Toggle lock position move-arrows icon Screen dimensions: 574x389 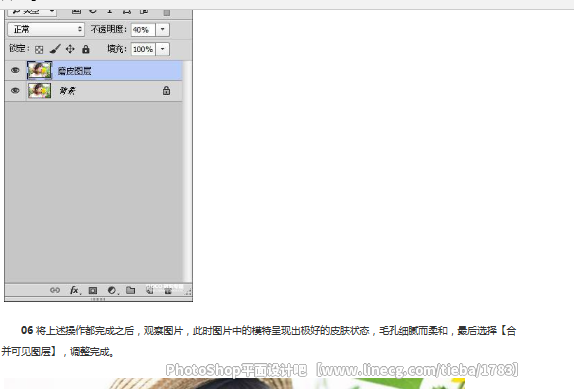[x=70, y=49]
